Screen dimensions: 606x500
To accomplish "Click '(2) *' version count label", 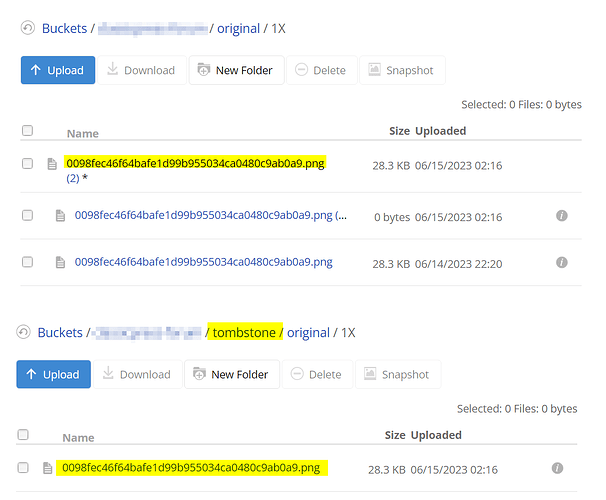I will 77,178.
